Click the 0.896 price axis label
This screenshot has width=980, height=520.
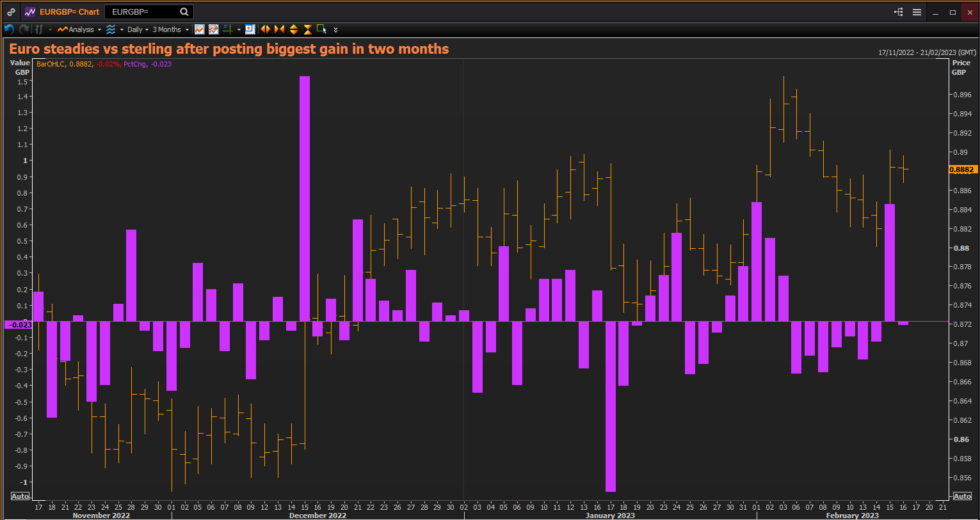[962, 95]
